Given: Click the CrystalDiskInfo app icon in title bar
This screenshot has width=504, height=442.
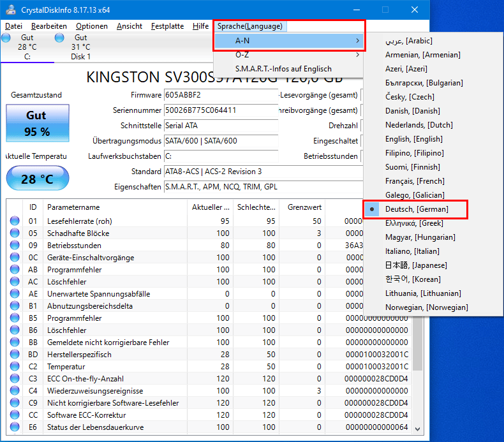Looking at the screenshot, I should point(11,10).
